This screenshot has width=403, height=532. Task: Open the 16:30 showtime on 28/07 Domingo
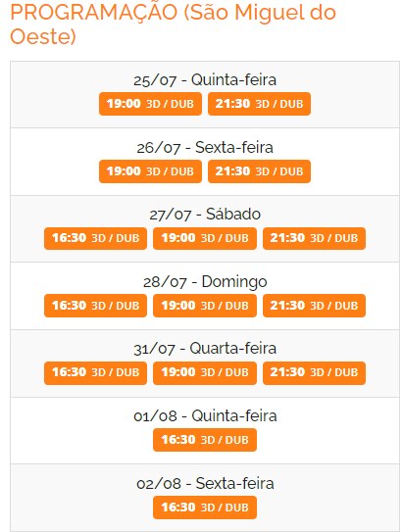click(x=95, y=306)
